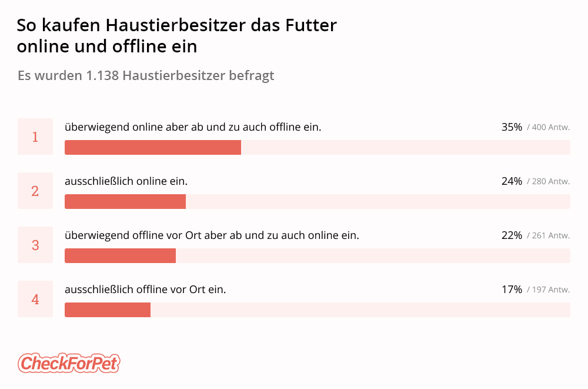Click the rank number 1 box
Viewport: 588px width, 389px height.
35,137
